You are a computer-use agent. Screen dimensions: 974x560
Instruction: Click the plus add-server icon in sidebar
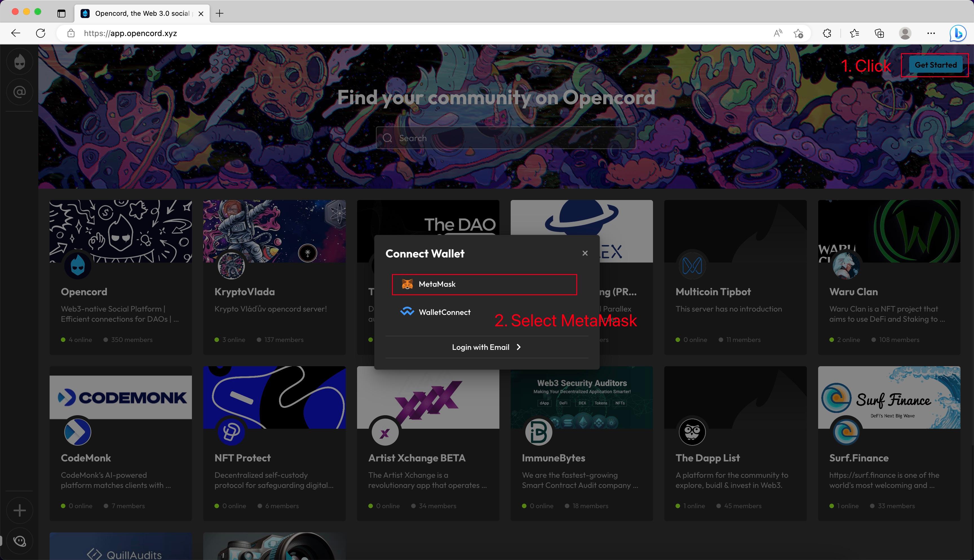click(x=20, y=510)
